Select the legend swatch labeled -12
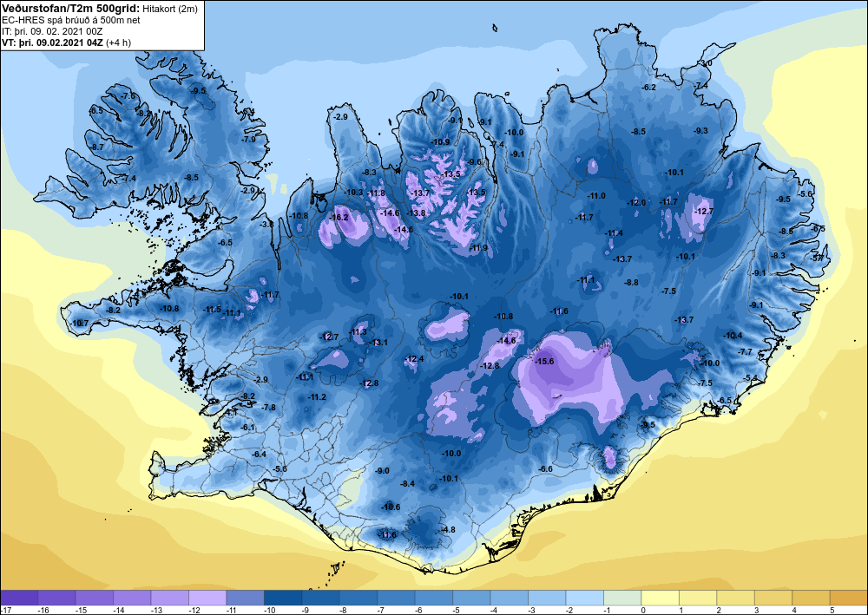This screenshot has width=868, height=615. (207, 598)
